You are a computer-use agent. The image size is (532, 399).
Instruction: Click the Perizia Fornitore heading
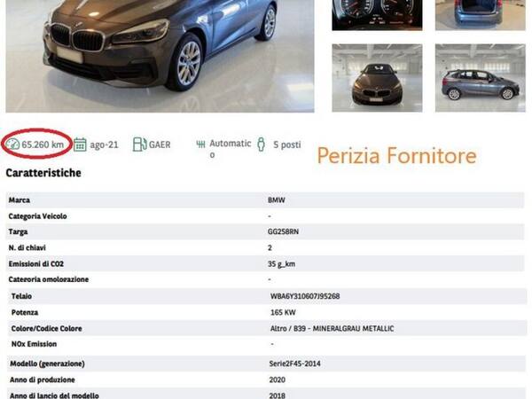[397, 156]
